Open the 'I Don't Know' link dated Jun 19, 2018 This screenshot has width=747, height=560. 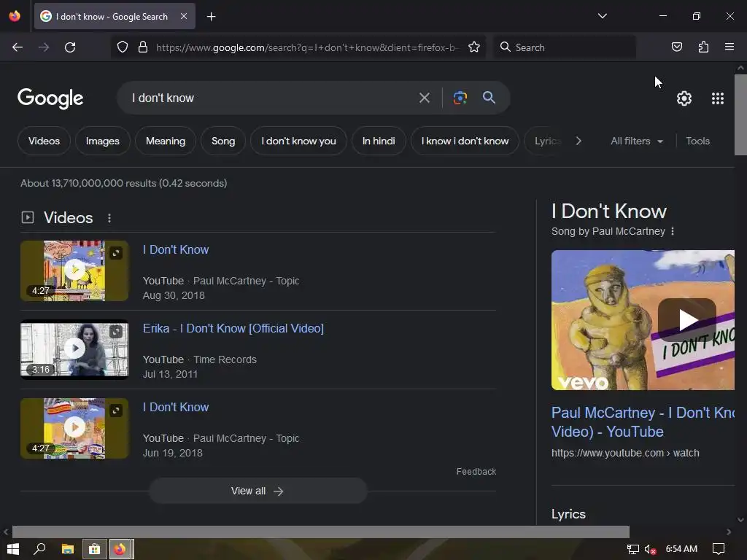click(176, 407)
